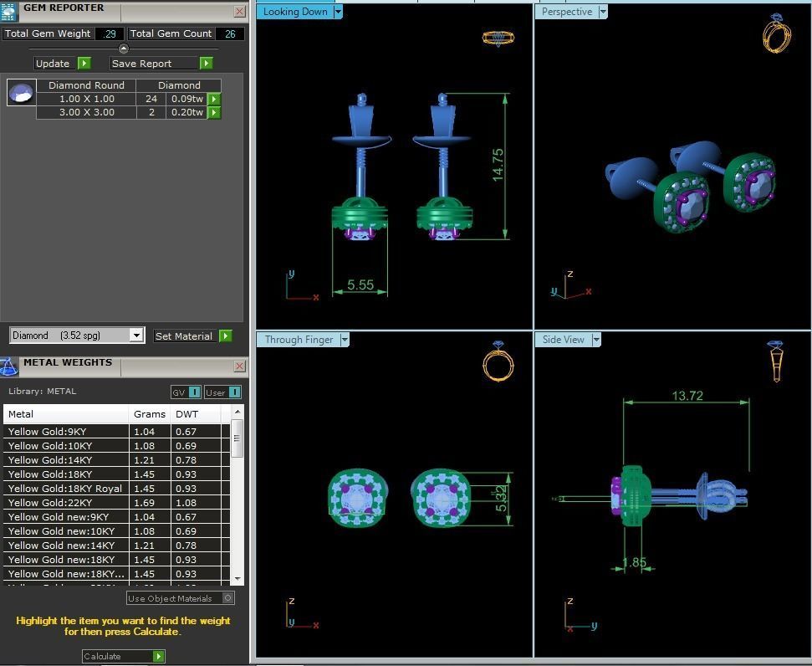Screen dimensions: 812x666
Task: Click the Calculate button
Action: coord(118,656)
